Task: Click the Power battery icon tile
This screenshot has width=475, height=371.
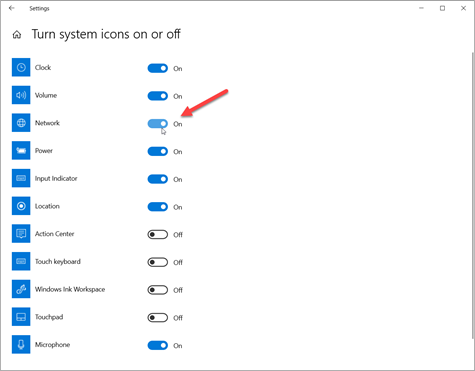Action: click(21, 150)
